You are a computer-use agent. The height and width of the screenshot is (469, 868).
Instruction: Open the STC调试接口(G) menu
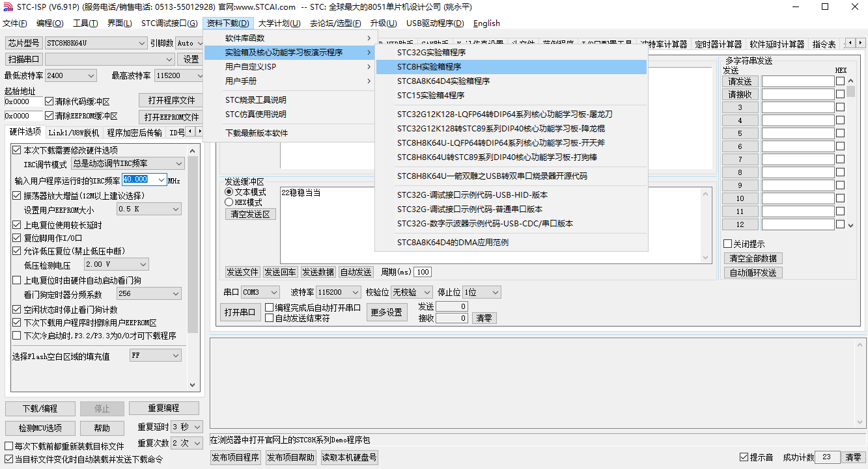[169, 23]
